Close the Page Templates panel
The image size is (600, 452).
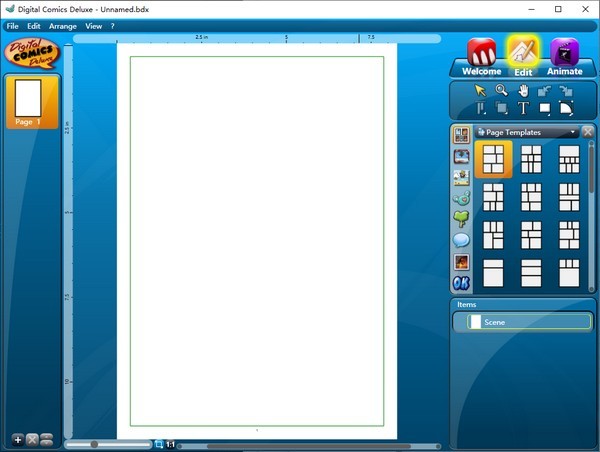587,132
